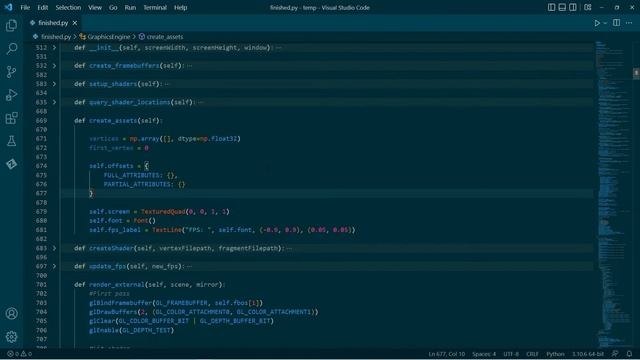Open the notifications bell icon
The height and width of the screenshot is (360, 640).
(x=629, y=354)
